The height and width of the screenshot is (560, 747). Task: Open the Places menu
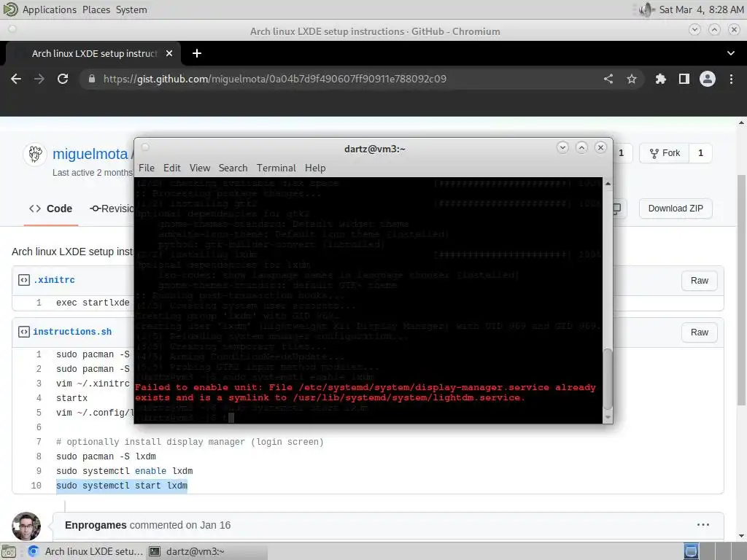pos(96,9)
